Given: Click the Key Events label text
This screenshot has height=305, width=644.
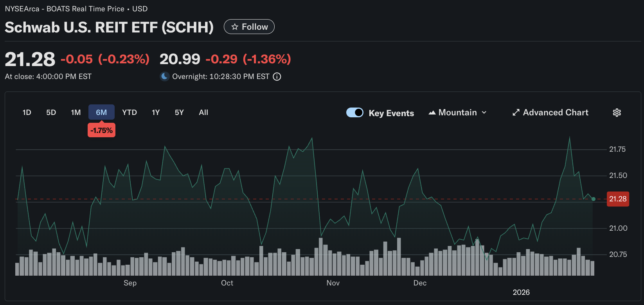Looking at the screenshot, I should [391, 113].
